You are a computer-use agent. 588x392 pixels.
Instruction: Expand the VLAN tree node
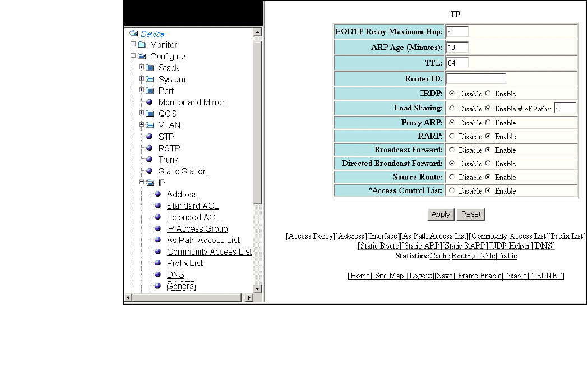tap(141, 124)
